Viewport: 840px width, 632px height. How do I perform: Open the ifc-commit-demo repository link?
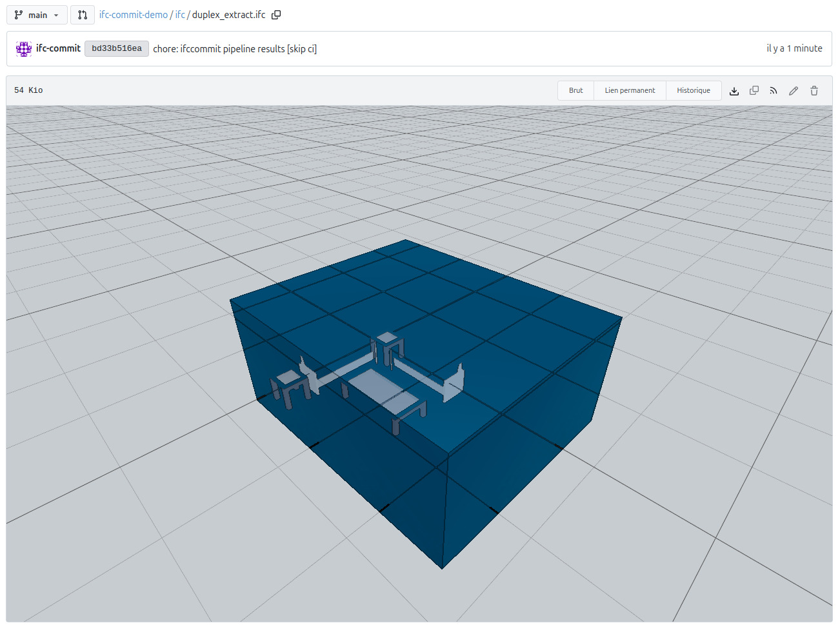[x=134, y=15]
